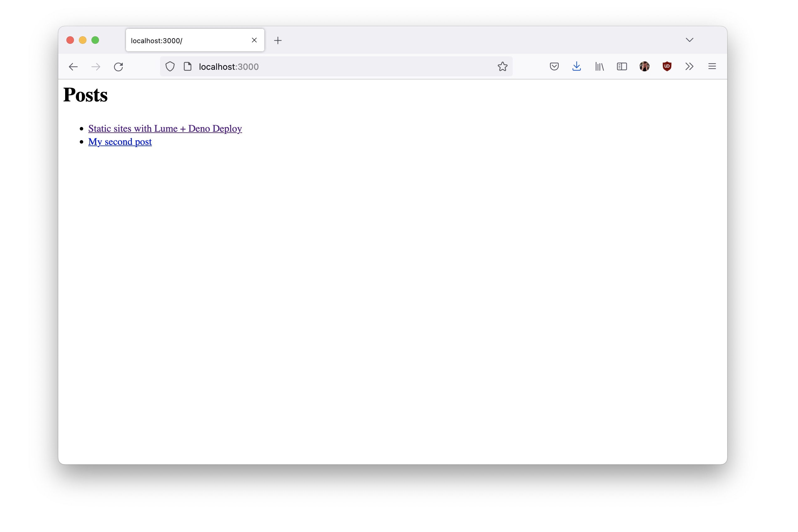The width and height of the screenshot is (798, 532).
Task: Open the Library panel
Action: [599, 66]
